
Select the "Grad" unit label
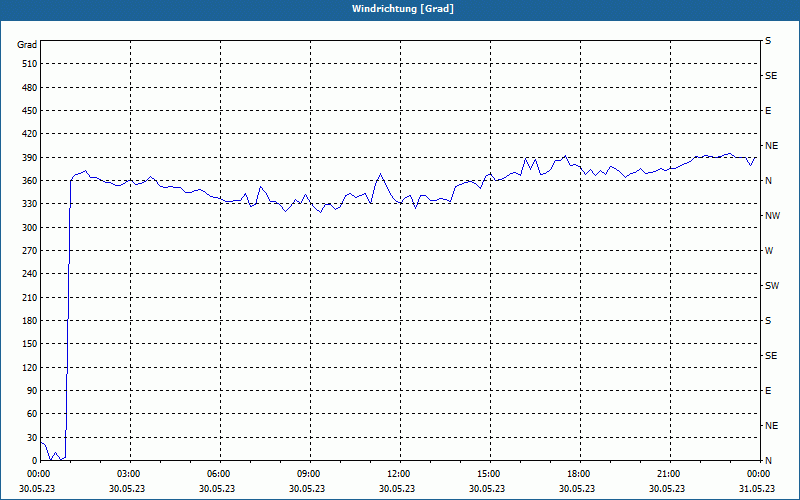point(27,45)
